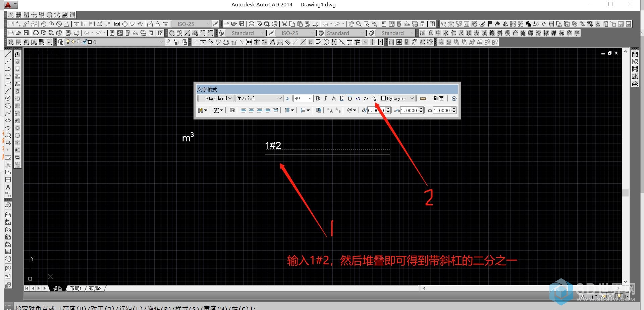644x310 pixels.
Task: Click the Oblique Angle input field
Action: [x=376, y=110]
